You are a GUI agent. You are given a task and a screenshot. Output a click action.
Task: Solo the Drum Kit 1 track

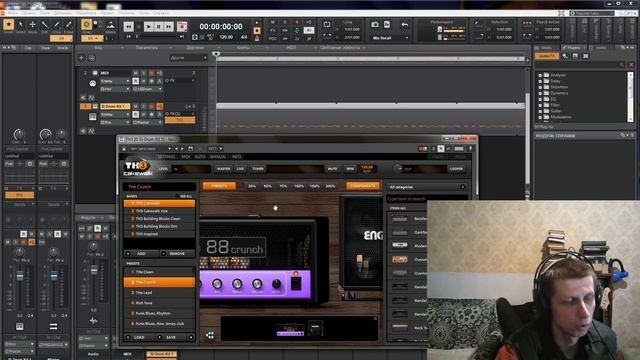[x=143, y=107]
